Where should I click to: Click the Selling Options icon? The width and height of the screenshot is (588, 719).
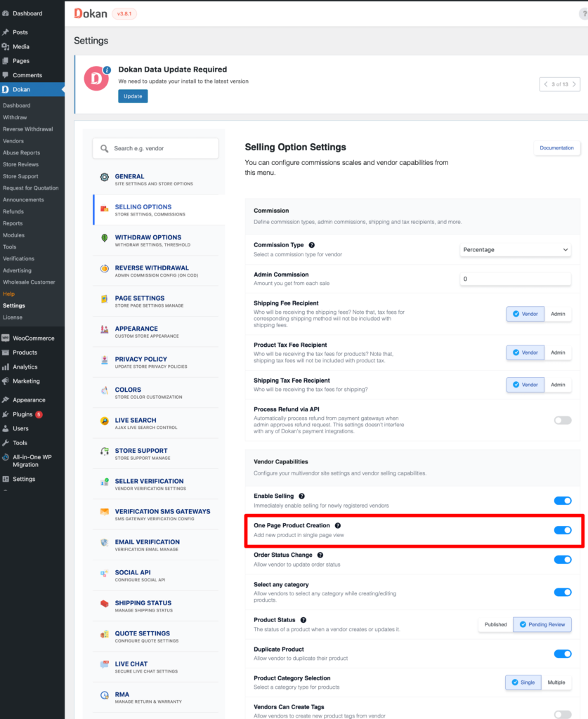[105, 208]
